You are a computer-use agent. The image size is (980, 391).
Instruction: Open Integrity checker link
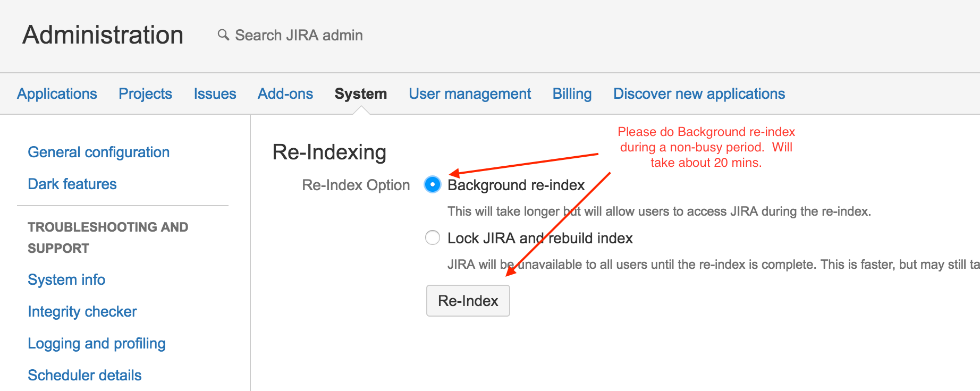pos(82,311)
